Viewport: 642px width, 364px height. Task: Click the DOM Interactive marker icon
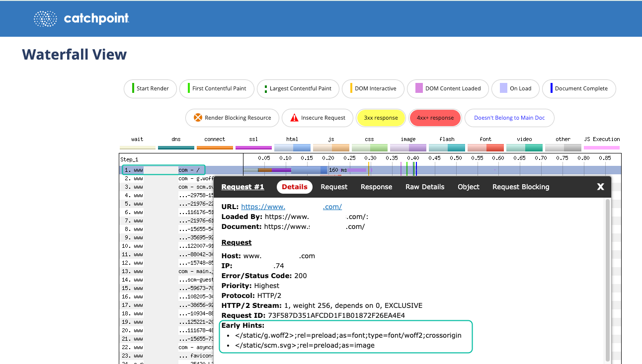tap(350, 88)
